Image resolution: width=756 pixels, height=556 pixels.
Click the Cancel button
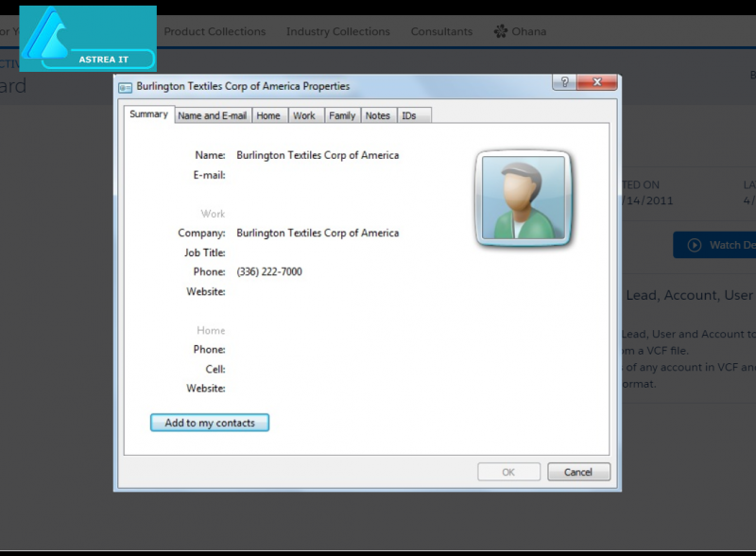pyautogui.click(x=578, y=472)
